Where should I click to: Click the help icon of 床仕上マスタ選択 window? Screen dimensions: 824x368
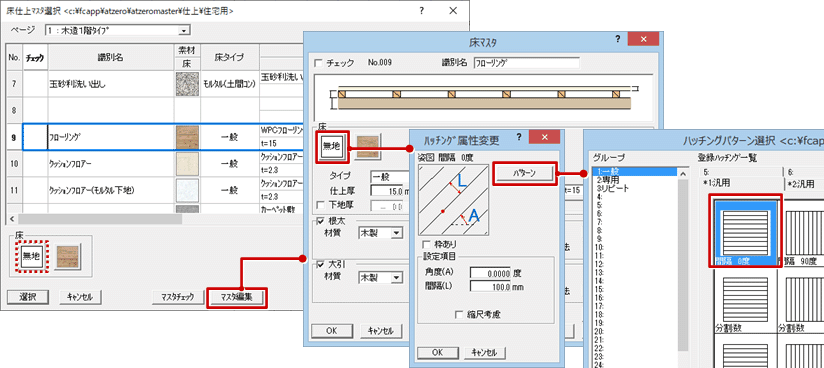coord(422,11)
